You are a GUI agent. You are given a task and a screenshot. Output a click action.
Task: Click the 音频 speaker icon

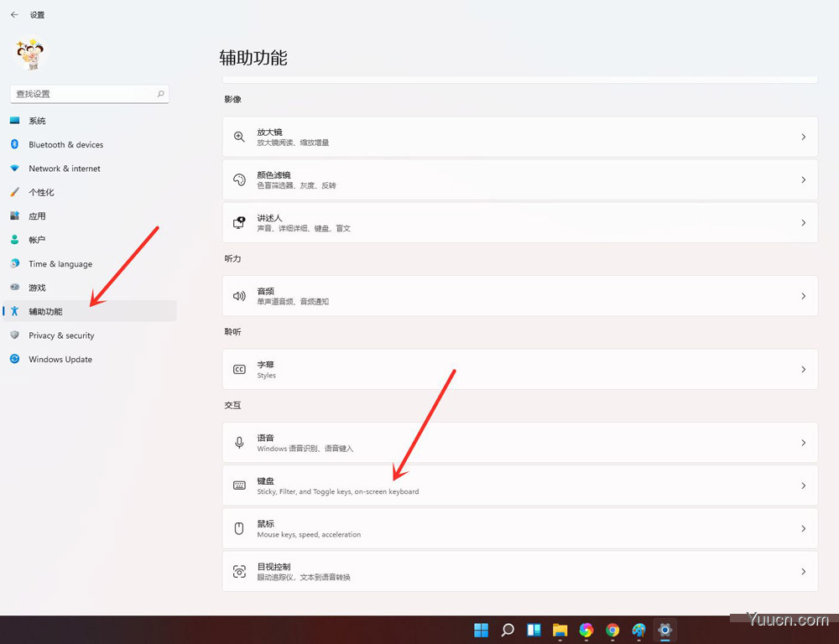coord(239,296)
